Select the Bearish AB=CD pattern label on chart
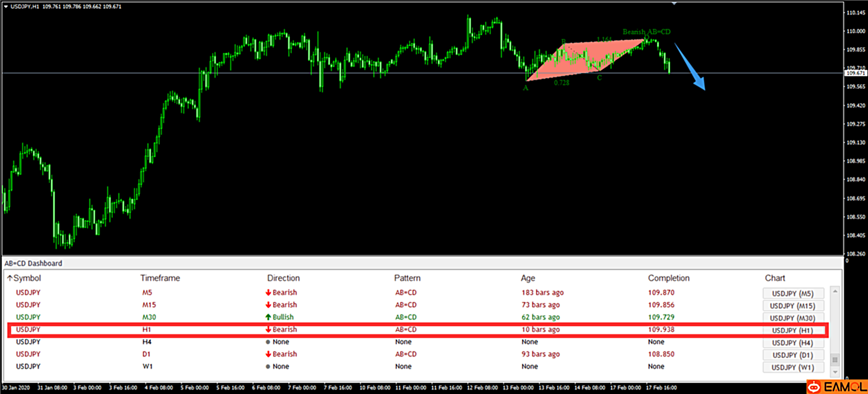Image resolution: width=868 pixels, height=394 pixels. tap(647, 32)
